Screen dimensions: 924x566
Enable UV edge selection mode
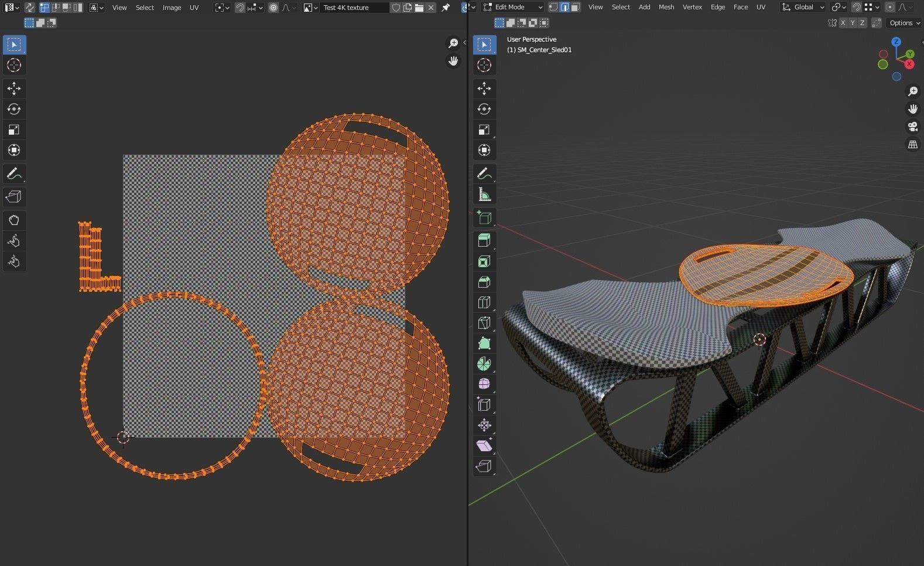coord(56,8)
